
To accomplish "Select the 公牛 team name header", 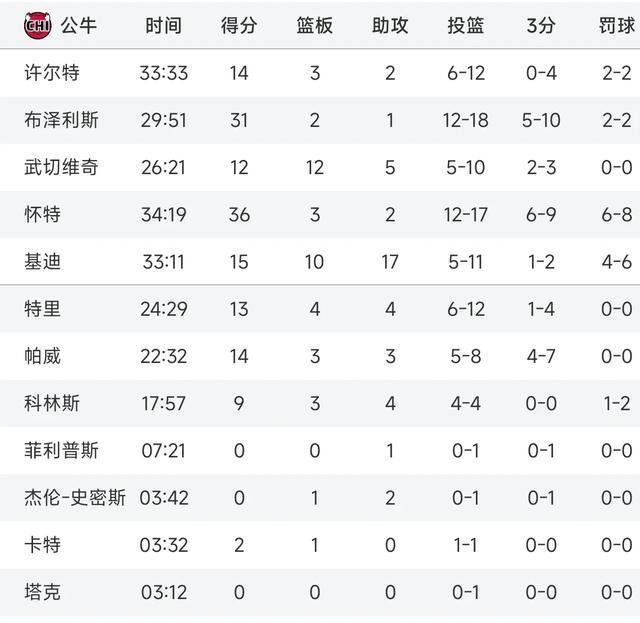I will pos(78,26).
